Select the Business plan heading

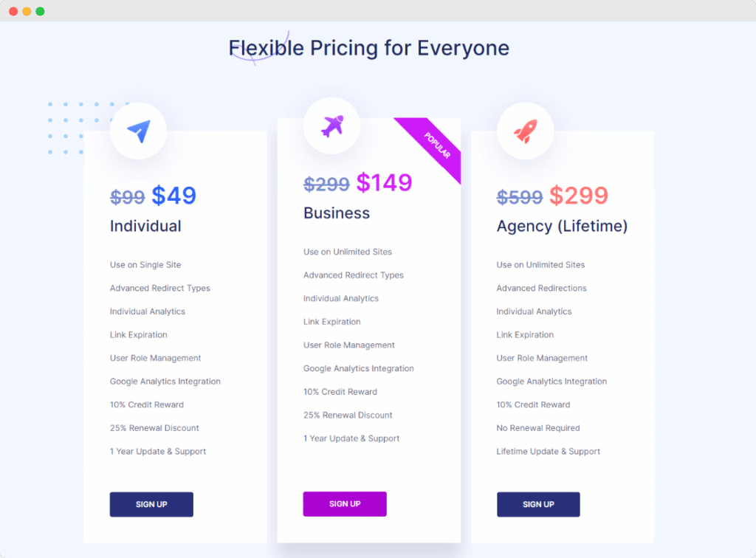[x=337, y=213]
